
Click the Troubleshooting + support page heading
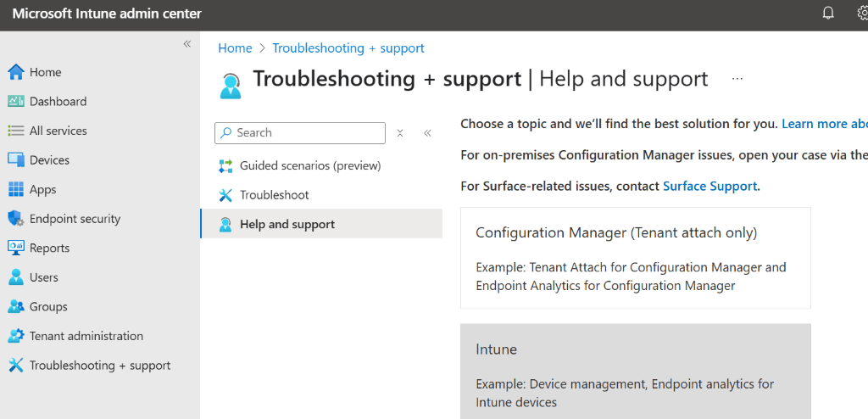click(481, 79)
